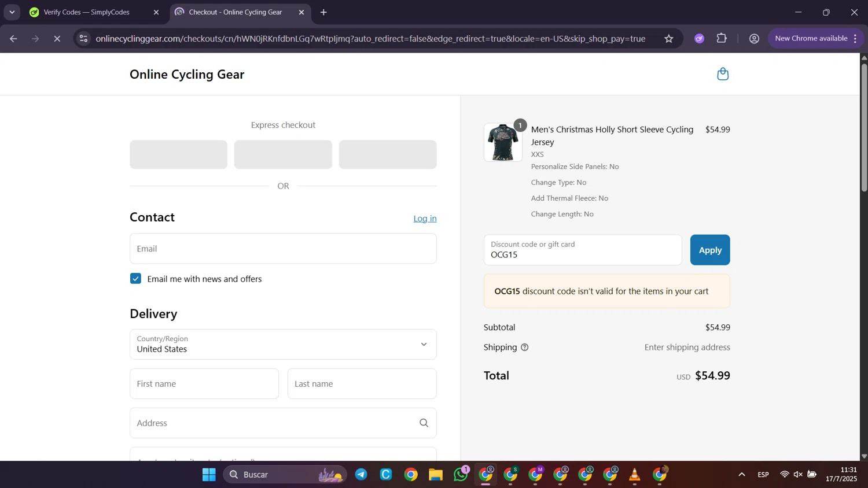The width and height of the screenshot is (868, 488).
Task: Click the Windows taskbar Buscar search box
Action: (285, 475)
